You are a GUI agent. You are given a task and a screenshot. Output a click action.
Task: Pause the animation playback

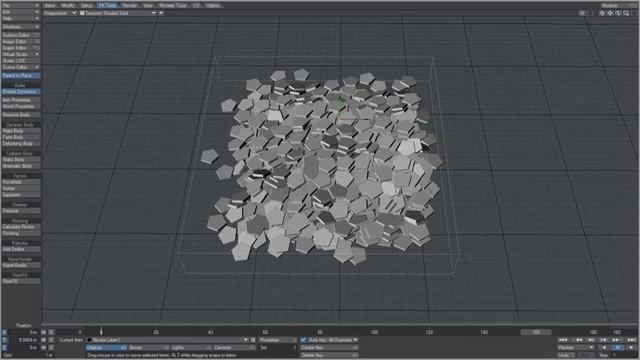618,348
